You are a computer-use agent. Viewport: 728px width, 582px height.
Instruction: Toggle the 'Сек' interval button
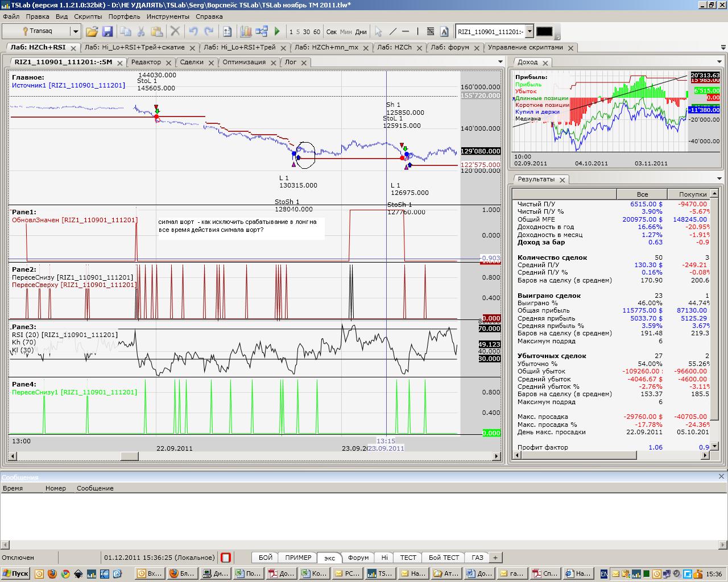click(331, 32)
